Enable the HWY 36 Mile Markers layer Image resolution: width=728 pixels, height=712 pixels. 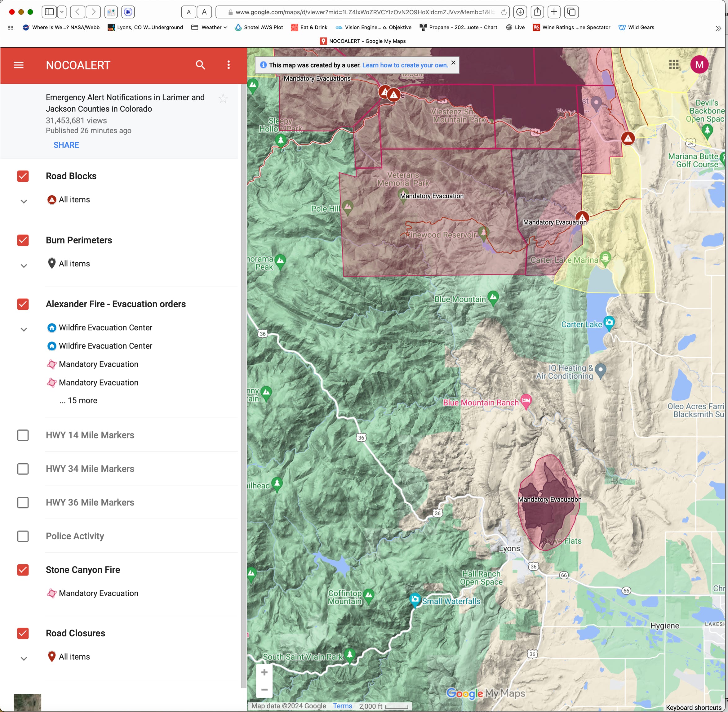point(23,502)
